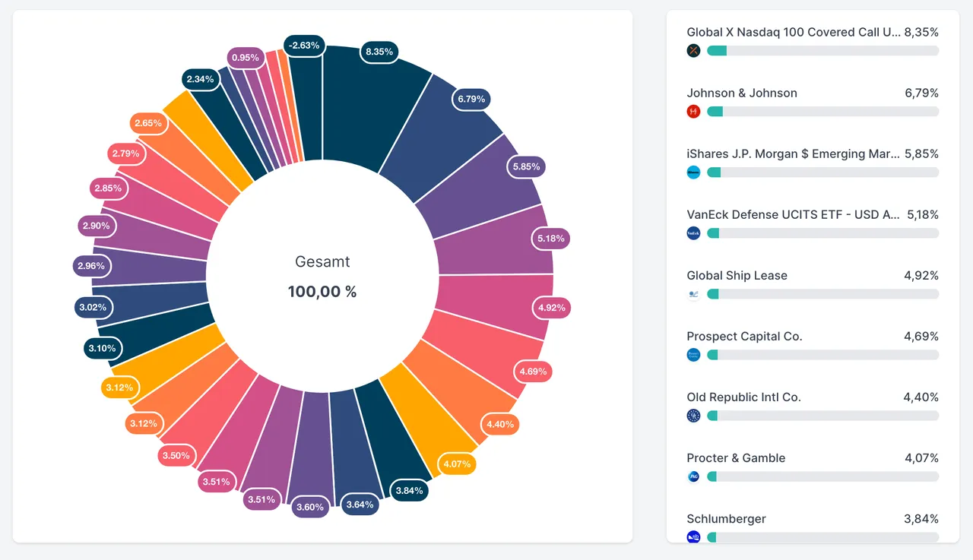Click the 8,35% value in holdings list
The width and height of the screenshot is (973, 560).
pos(921,32)
